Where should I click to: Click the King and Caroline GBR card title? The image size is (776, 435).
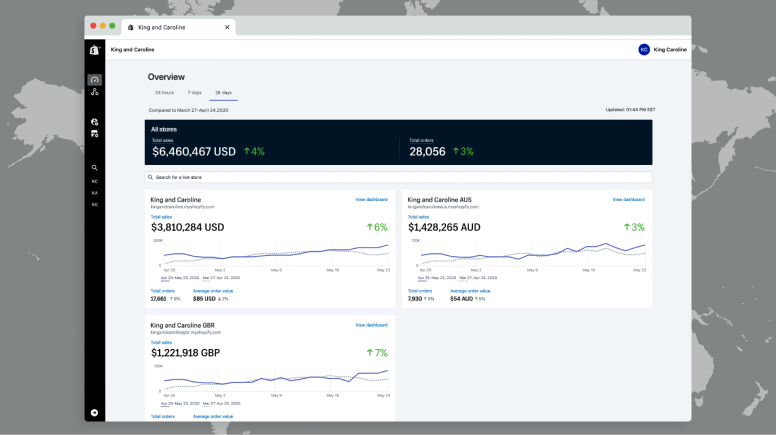tap(183, 326)
